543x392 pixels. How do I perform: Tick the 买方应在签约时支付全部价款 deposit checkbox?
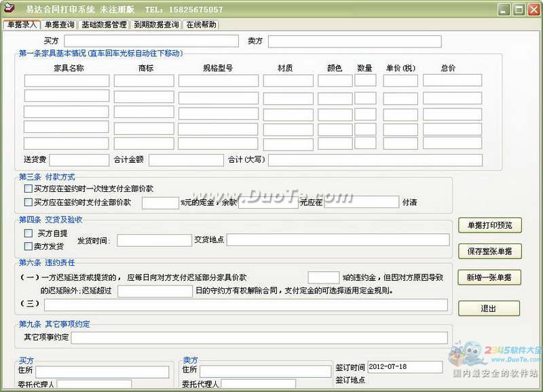point(29,202)
